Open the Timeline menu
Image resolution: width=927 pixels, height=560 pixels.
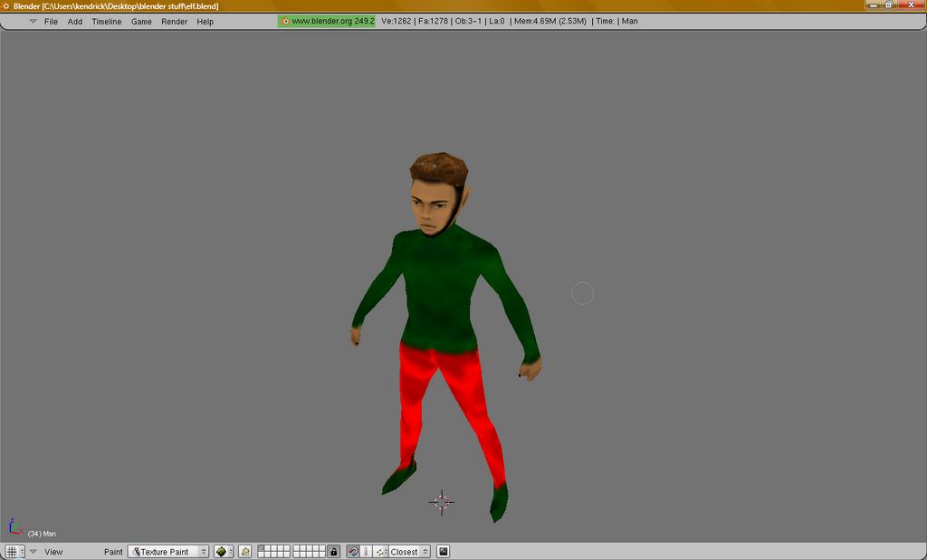pyautogui.click(x=107, y=22)
